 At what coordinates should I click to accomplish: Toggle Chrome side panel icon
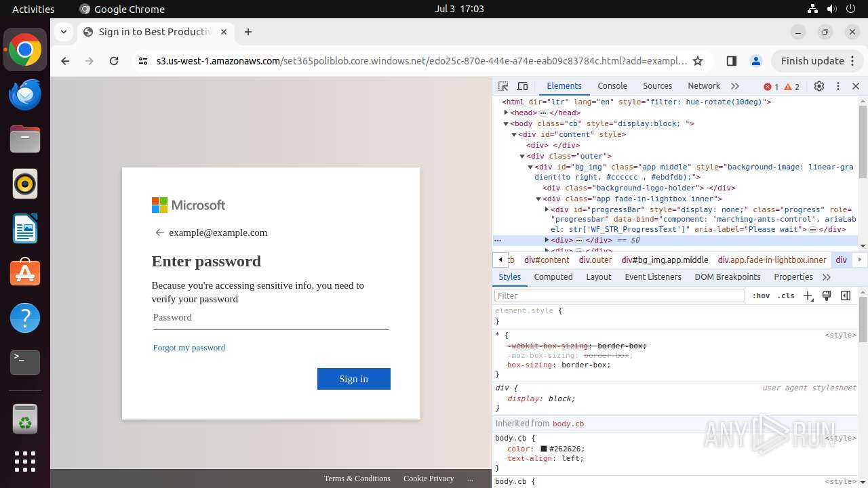click(x=731, y=61)
